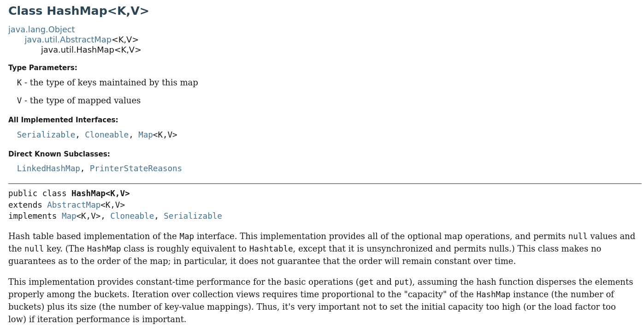Image resolution: width=644 pixels, height=330 pixels.
Task: Click the Class HashMap<K,V> page heading
Action: (78, 12)
